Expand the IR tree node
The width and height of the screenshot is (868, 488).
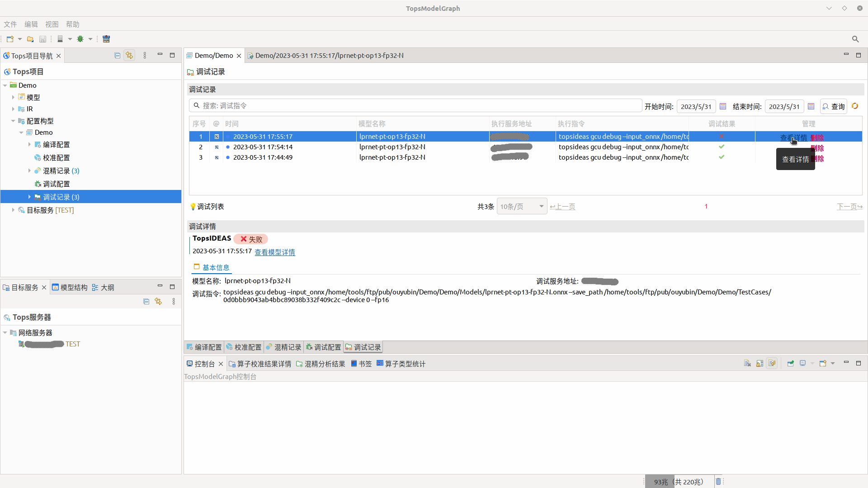pyautogui.click(x=13, y=109)
